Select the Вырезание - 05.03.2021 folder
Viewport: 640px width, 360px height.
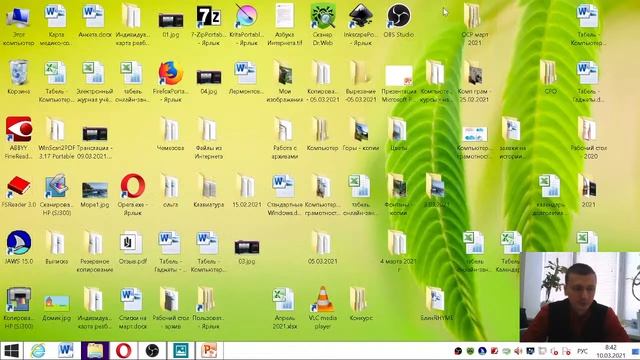click(361, 73)
